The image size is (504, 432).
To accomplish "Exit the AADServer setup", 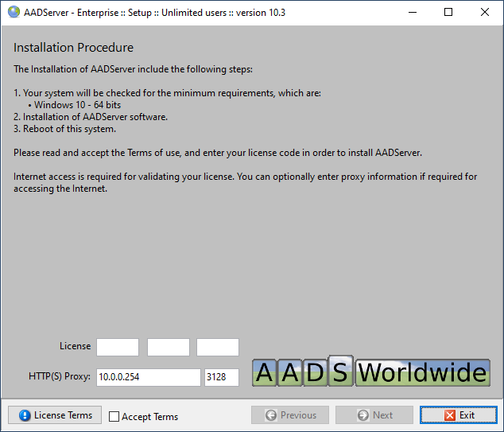I will [x=459, y=415].
